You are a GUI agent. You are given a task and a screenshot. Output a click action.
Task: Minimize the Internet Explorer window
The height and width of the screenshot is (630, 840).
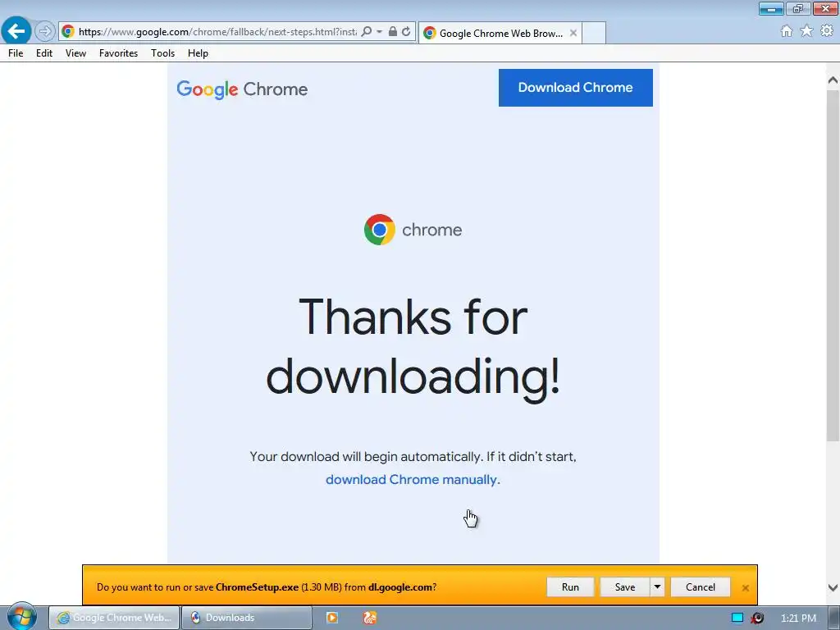coord(771,8)
